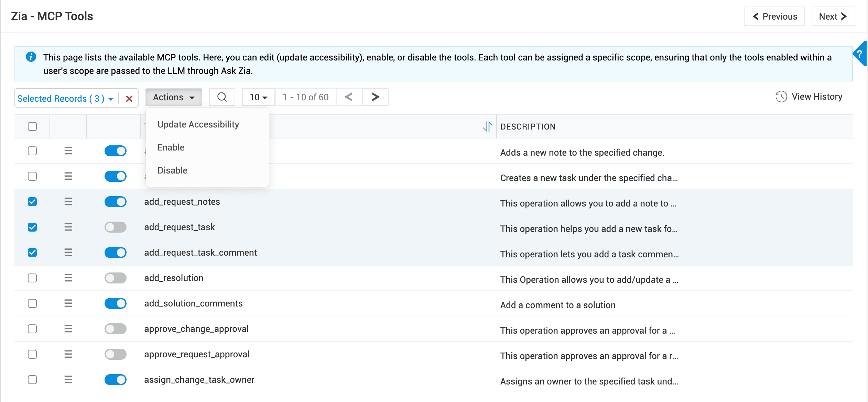The height and width of the screenshot is (402, 868).
Task: Click drag handle for approve_request_approval row
Action: (68, 354)
